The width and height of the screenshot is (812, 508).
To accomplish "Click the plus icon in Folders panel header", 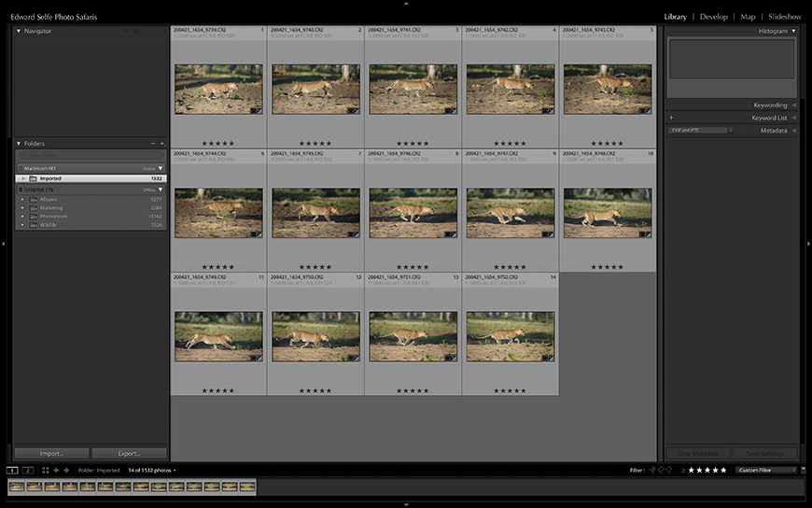I will (x=161, y=144).
